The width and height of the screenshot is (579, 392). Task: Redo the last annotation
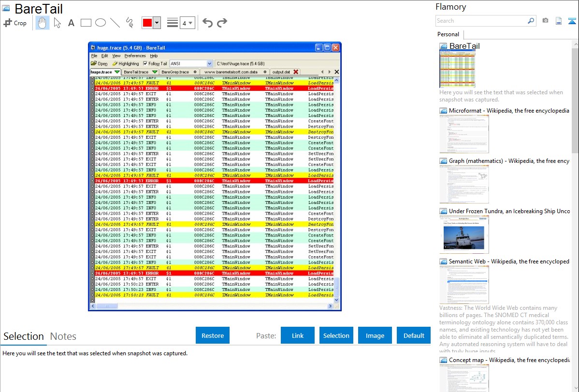coord(222,23)
